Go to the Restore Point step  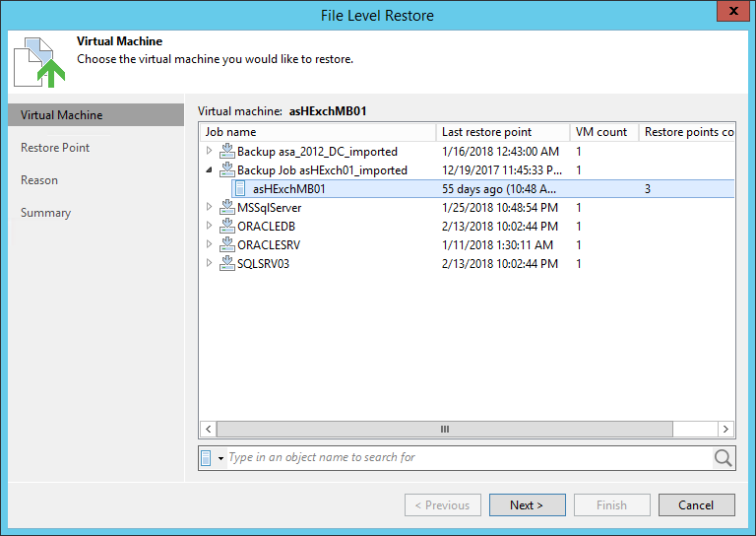55,148
